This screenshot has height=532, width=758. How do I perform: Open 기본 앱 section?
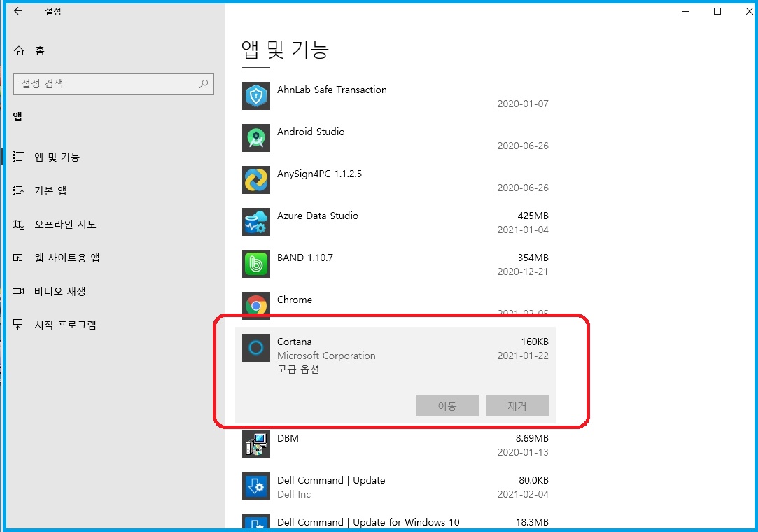(x=50, y=190)
